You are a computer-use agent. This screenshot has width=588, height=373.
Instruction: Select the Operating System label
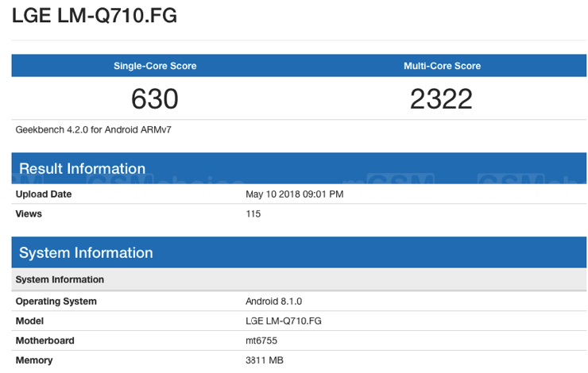pyautogui.click(x=56, y=301)
